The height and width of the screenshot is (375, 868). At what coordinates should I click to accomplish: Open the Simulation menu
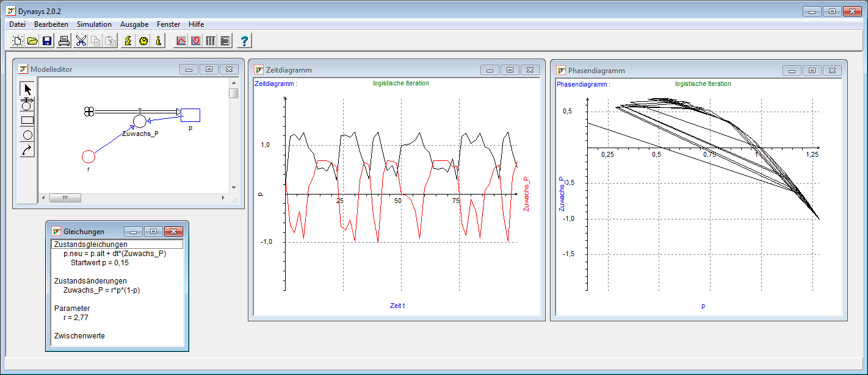point(94,24)
